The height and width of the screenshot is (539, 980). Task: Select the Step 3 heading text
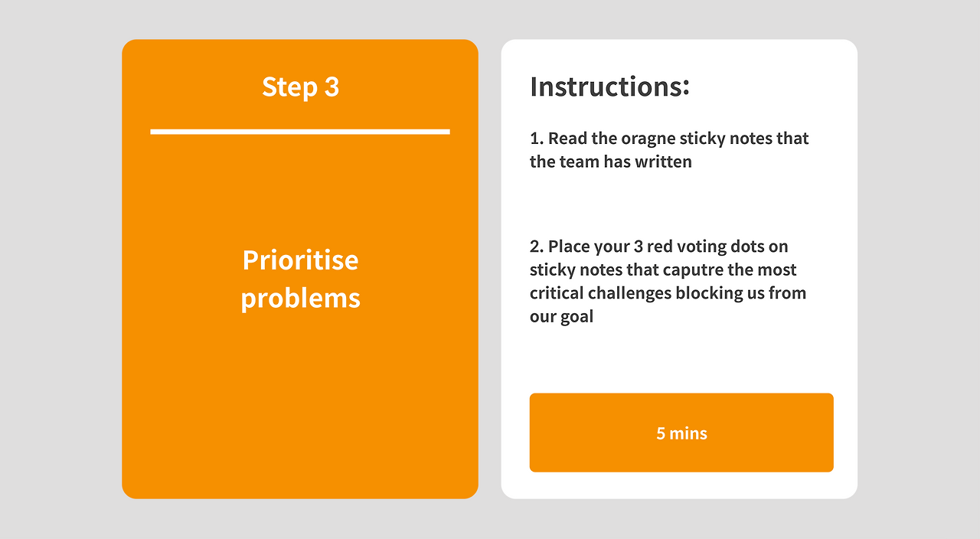300,87
